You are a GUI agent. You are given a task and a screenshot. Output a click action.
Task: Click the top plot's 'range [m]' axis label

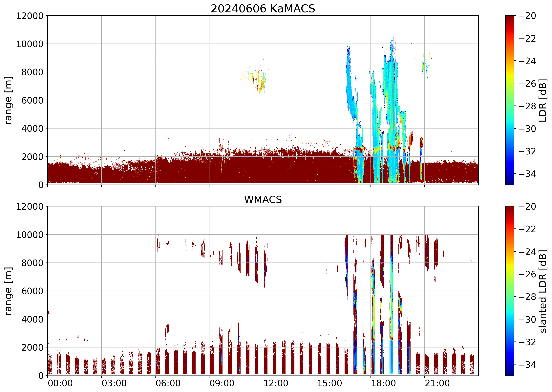click(8, 100)
